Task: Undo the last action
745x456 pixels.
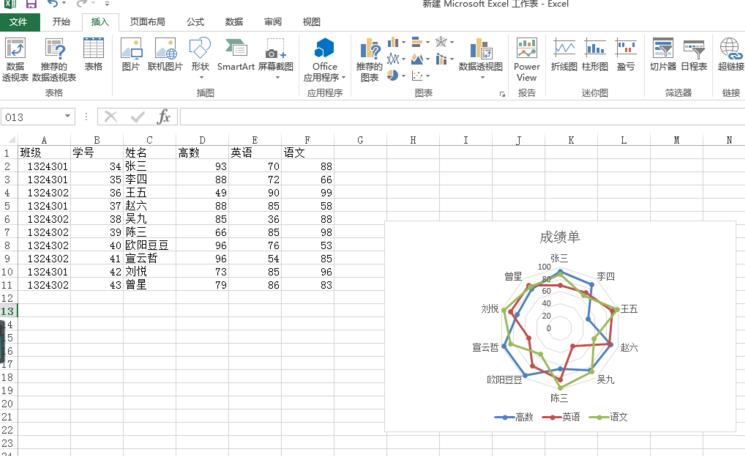Action: coord(53,4)
